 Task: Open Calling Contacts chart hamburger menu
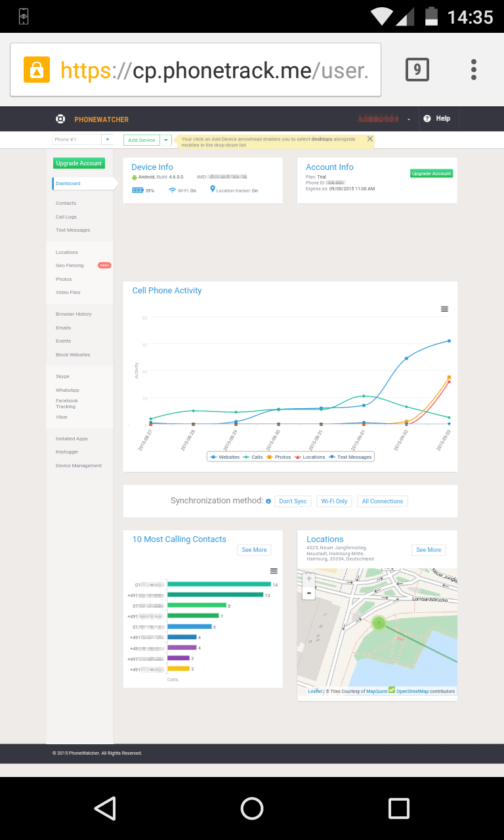(x=274, y=572)
